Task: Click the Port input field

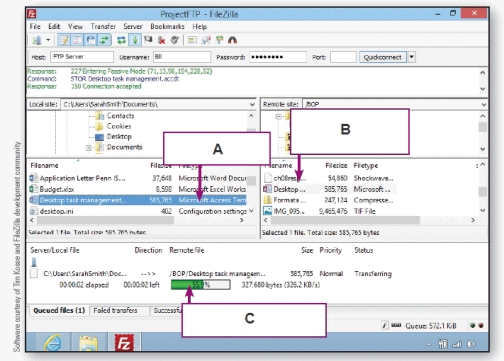Action: pos(343,57)
